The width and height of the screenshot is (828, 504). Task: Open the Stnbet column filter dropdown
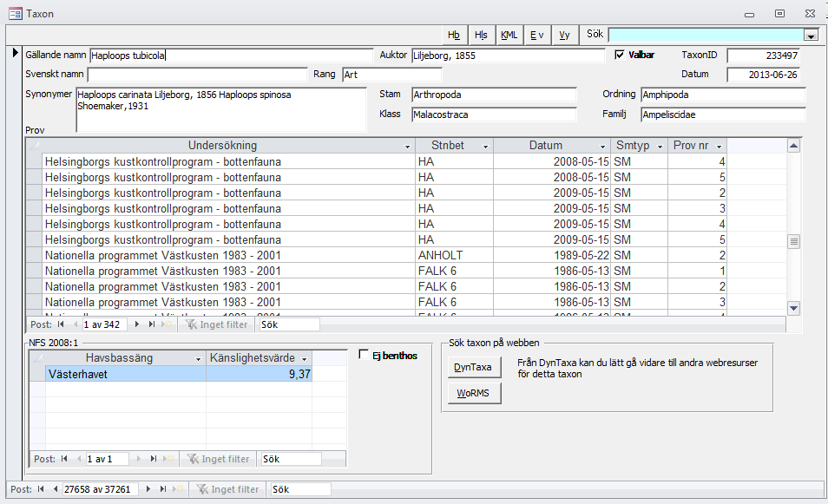coord(485,147)
